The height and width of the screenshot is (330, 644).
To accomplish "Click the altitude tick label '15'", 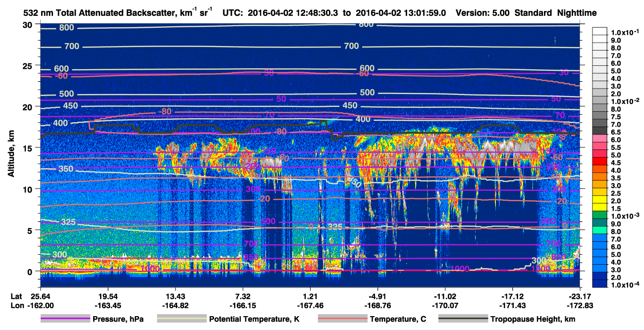I will 29,148.
